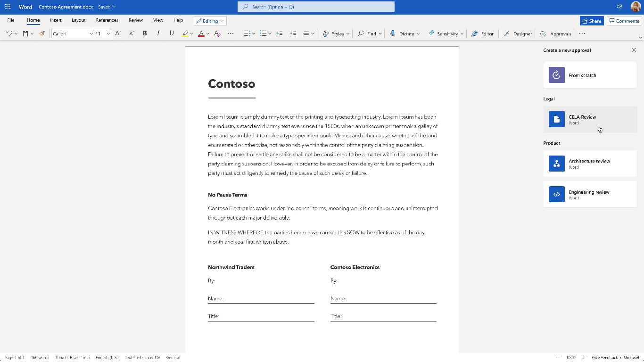Zoom in with the plus icon

tap(584, 357)
